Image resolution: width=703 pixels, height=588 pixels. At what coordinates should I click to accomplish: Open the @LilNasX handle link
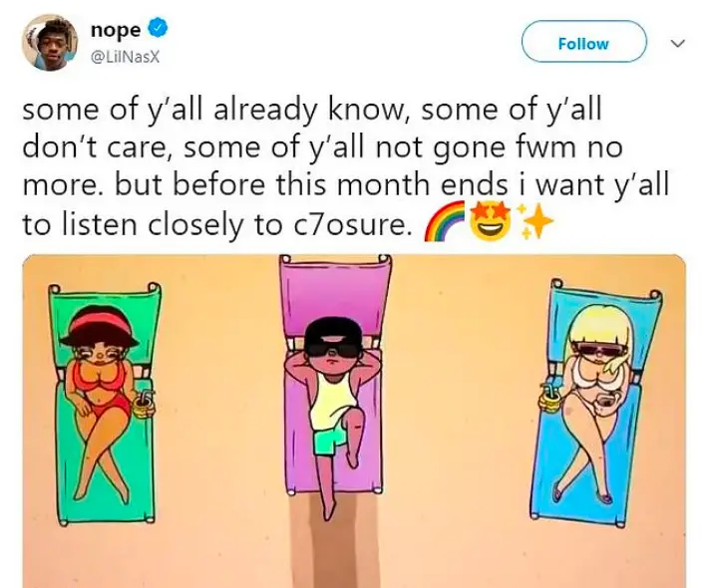[125, 58]
